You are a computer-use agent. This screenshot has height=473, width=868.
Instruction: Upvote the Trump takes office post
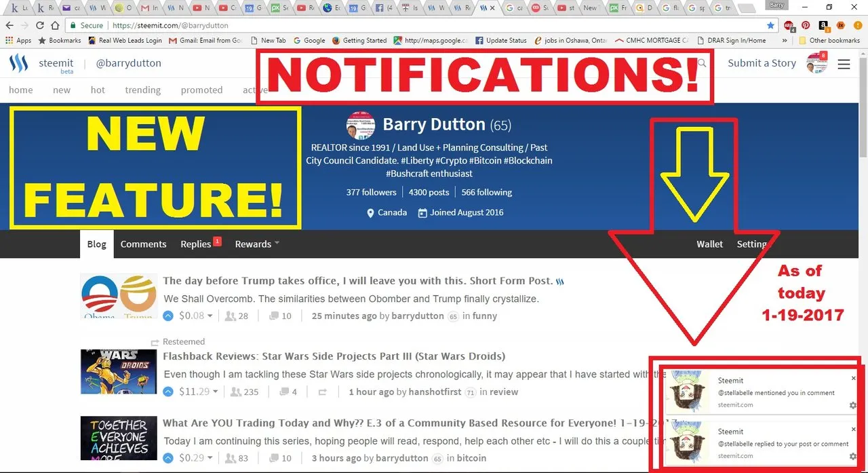pyautogui.click(x=168, y=316)
